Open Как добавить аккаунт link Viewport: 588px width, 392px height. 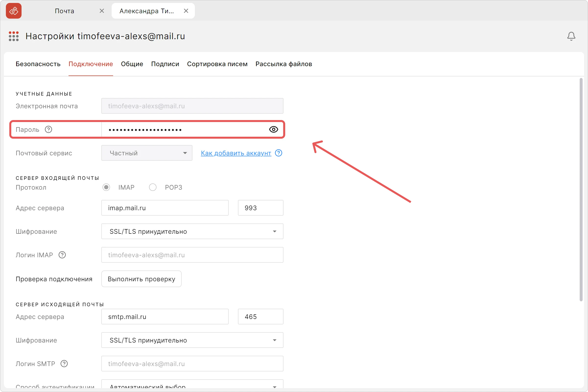[x=236, y=153]
